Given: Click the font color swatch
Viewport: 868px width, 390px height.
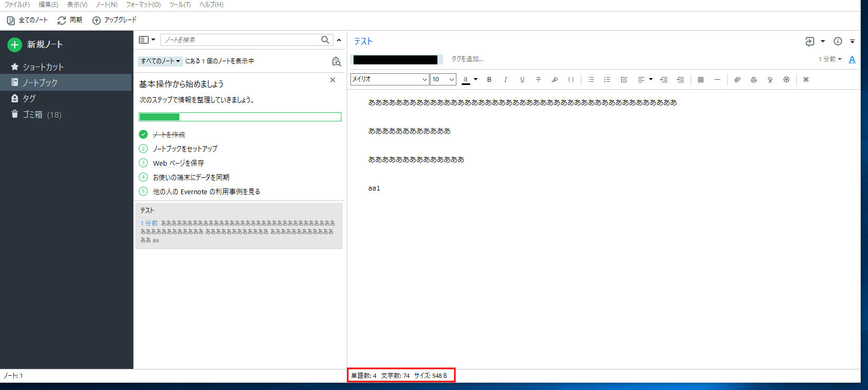Looking at the screenshot, I should click(x=465, y=80).
